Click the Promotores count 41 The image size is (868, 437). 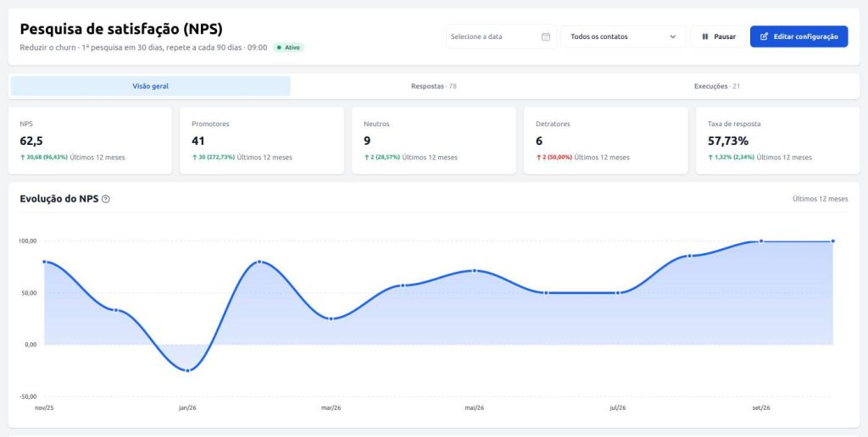tap(198, 141)
